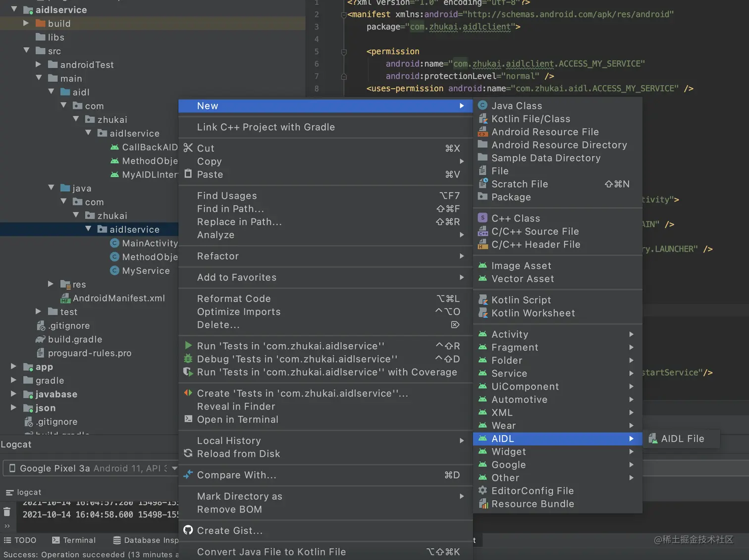Expand the res folder
The width and height of the screenshot is (749, 560).
pos(51,284)
